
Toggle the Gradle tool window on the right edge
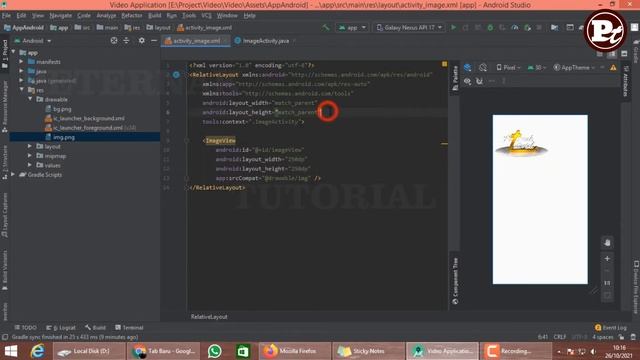point(636,51)
